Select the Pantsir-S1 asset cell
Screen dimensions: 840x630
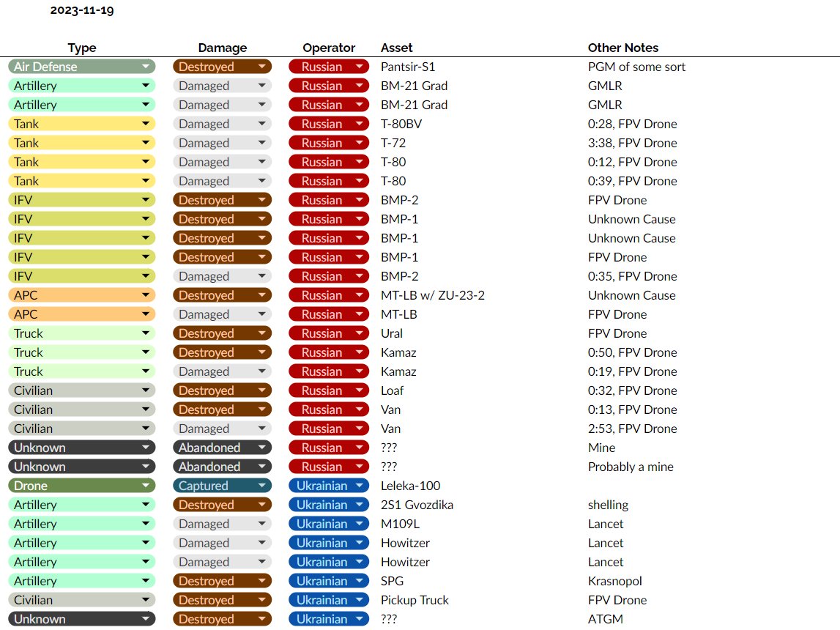pyautogui.click(x=408, y=67)
